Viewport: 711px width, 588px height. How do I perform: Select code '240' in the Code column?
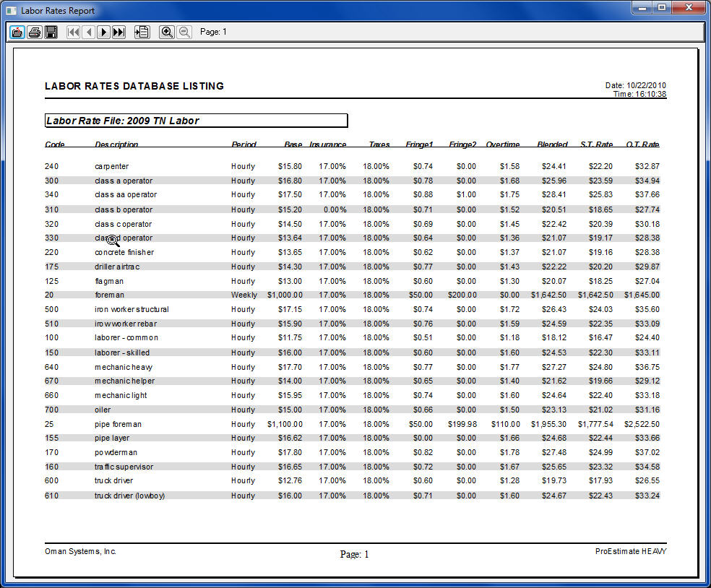[51, 166]
